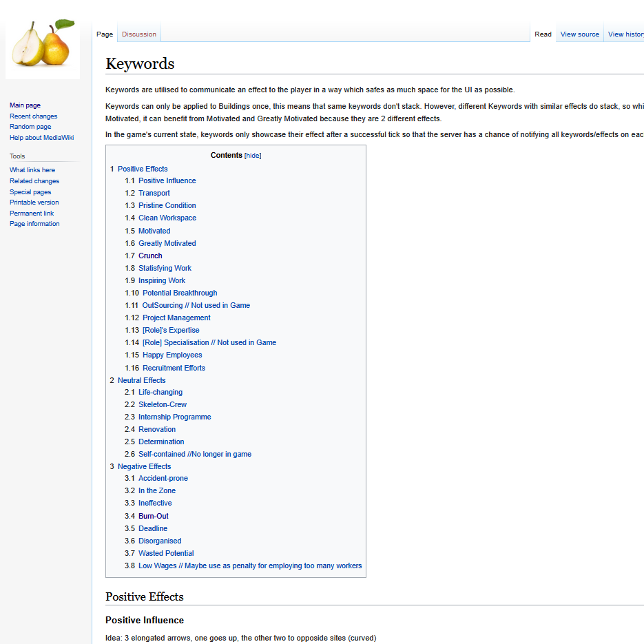This screenshot has height=644, width=644.
Task: Open the View history tab
Action: 626,34
